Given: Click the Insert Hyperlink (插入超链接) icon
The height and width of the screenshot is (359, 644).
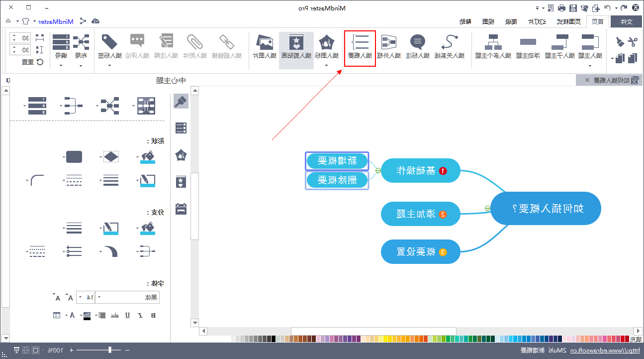Looking at the screenshot, I should [227, 42].
